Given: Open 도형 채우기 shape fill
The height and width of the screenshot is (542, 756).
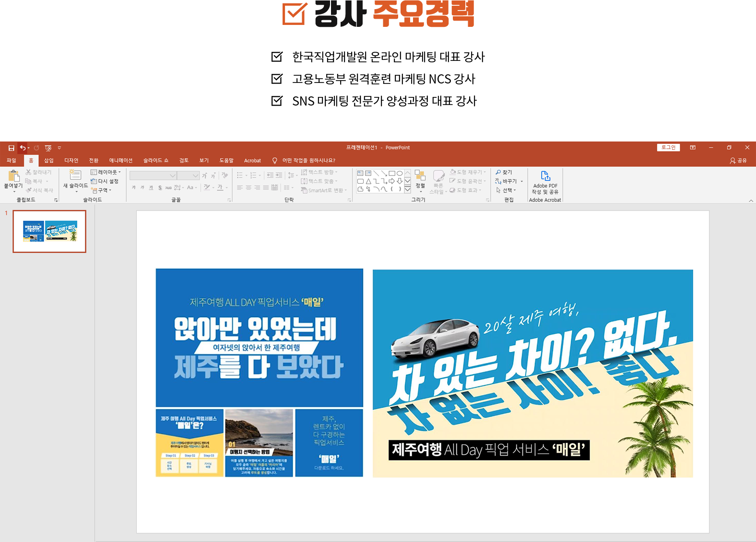Looking at the screenshot, I should [468, 172].
